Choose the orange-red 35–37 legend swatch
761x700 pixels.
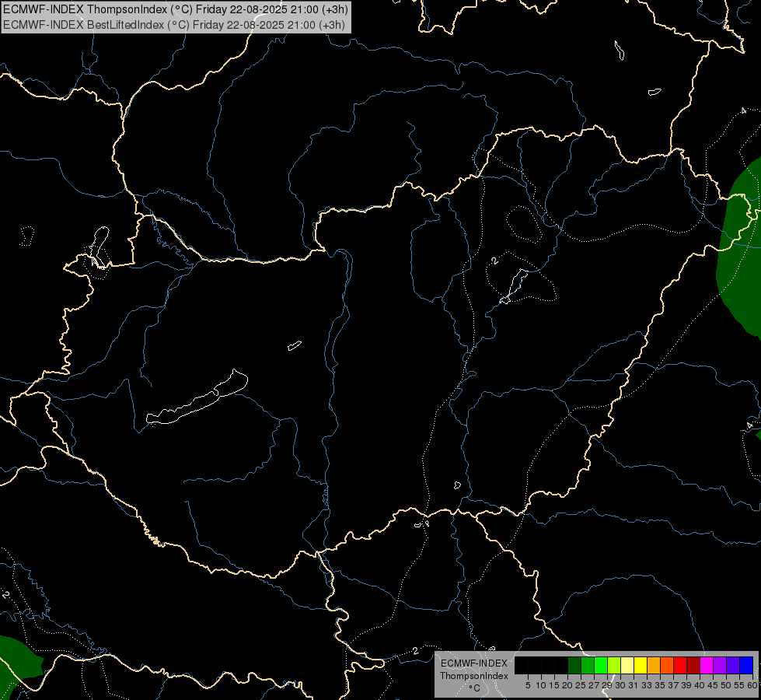point(667,666)
